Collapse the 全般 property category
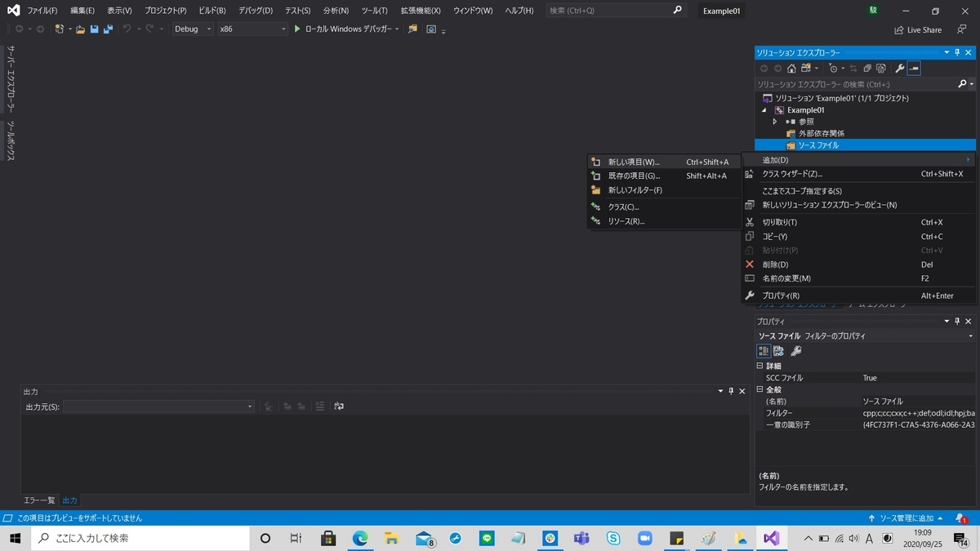Viewport: 980px width, 551px height. tap(759, 389)
